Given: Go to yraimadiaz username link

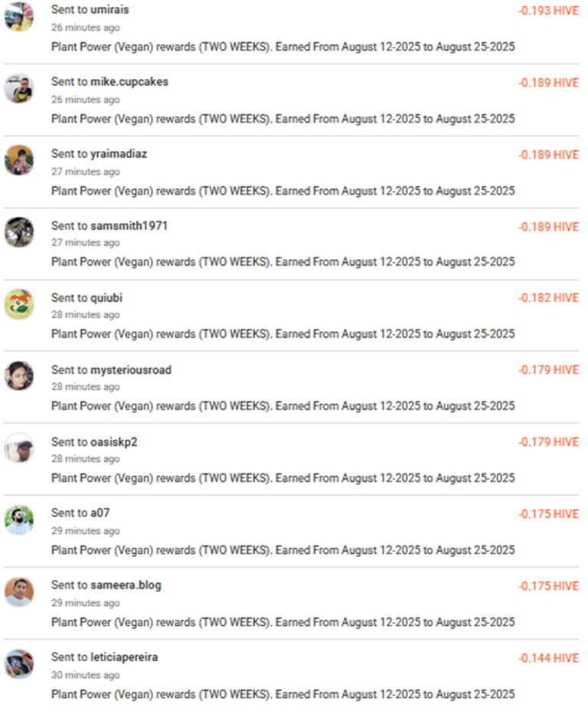Looking at the screenshot, I should [119, 154].
